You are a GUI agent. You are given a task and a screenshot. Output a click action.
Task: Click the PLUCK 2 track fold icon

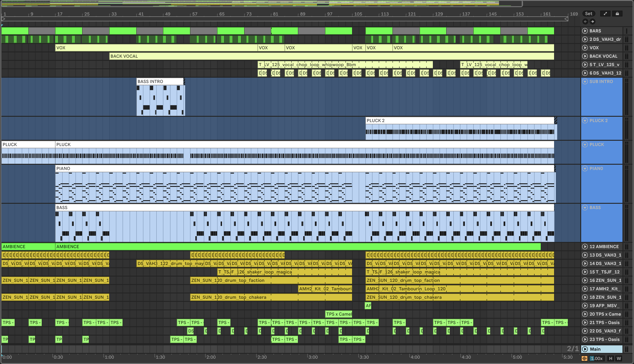(585, 121)
